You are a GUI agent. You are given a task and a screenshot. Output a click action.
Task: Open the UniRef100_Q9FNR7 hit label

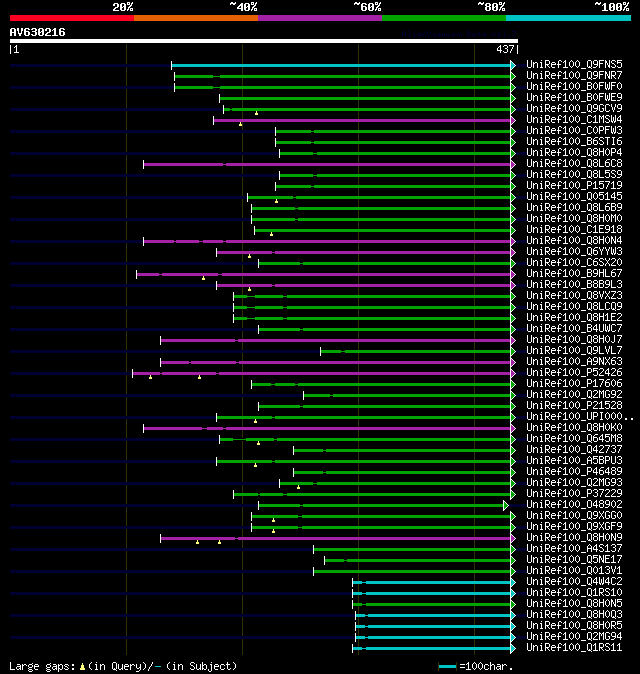pyautogui.click(x=574, y=76)
